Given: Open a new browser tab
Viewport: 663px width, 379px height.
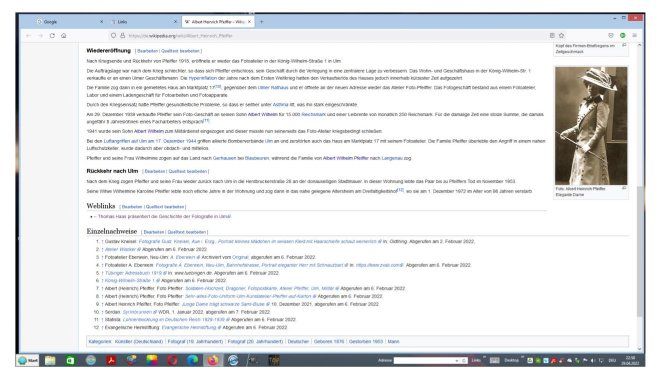Looking at the screenshot, I should 261,22.
